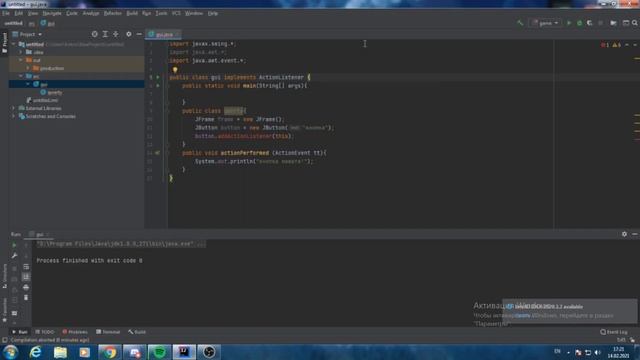Rerun gui with Run panel play icon
Image resolution: width=640 pixels, height=360 pixels.
(14, 245)
